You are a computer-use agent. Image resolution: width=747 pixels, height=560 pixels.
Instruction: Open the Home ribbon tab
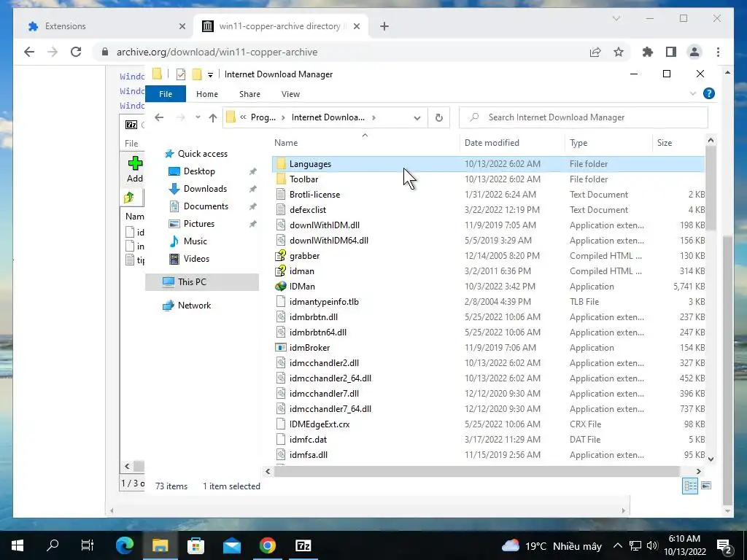[x=206, y=94]
